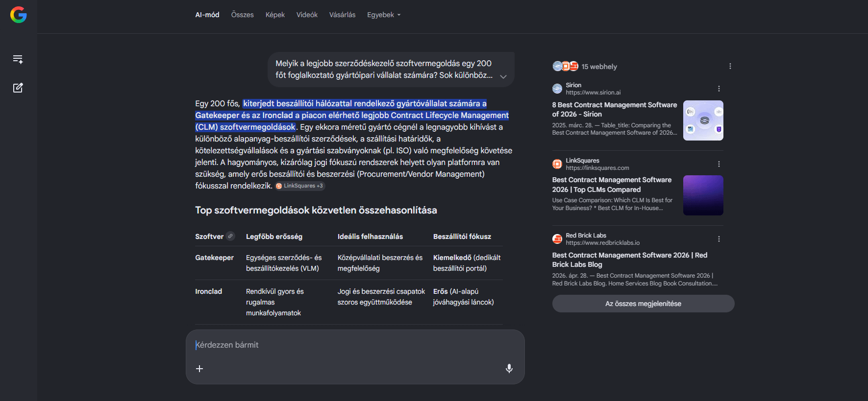Click the link icon next to Szoftver
The image size is (868, 401).
coord(230,236)
